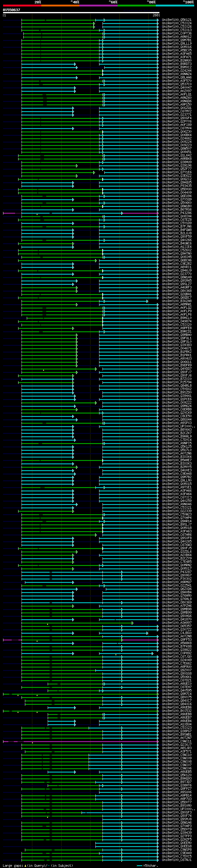Viewport: 197px width, 868px height.
Task: Click the last hit UniRef100_C6TNJ1
Action: point(176,860)
